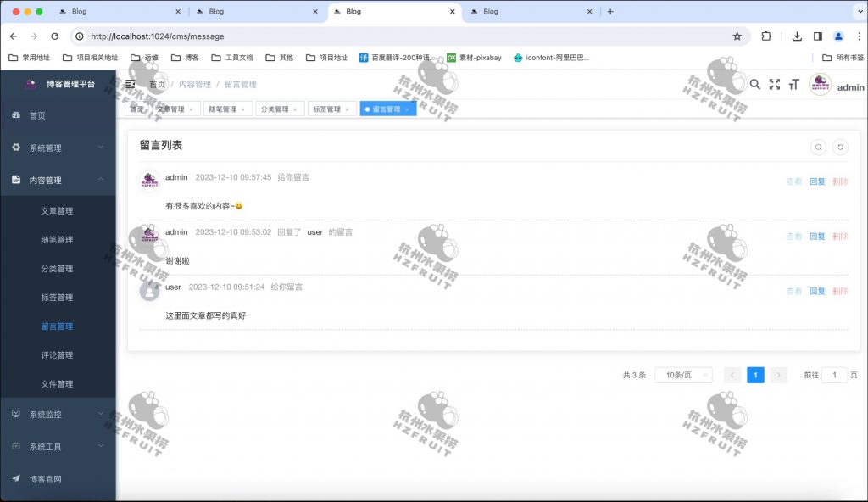Click the 前往 page number input

tap(832, 375)
